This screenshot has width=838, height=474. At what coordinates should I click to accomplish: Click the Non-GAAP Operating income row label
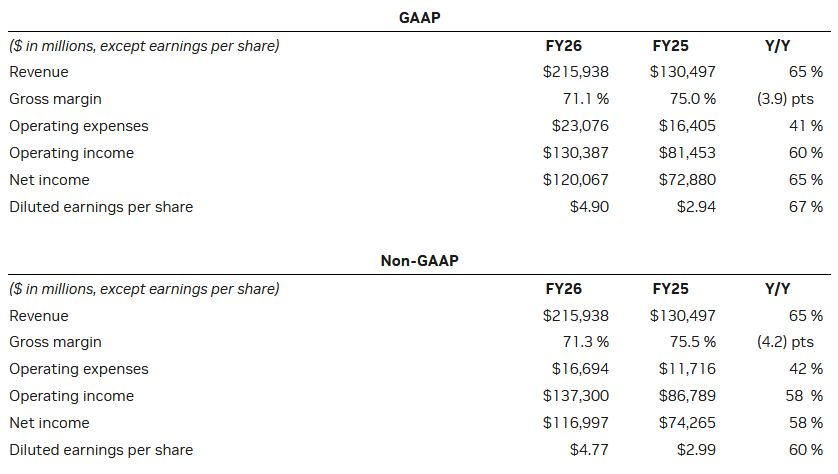point(71,396)
